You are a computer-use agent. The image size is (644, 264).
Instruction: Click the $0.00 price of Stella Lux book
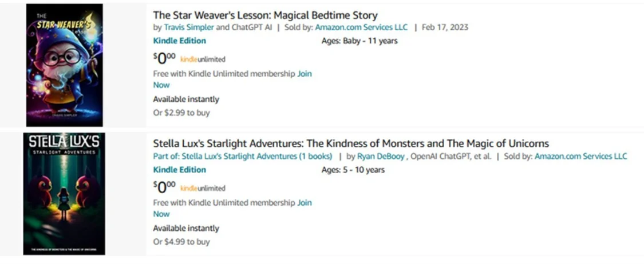[164, 187]
